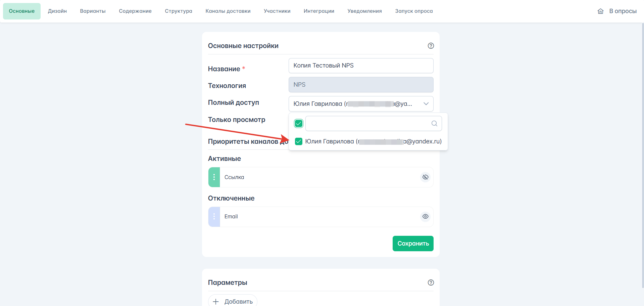Open the Полный доступ user selector
644x306 pixels.
(361, 104)
